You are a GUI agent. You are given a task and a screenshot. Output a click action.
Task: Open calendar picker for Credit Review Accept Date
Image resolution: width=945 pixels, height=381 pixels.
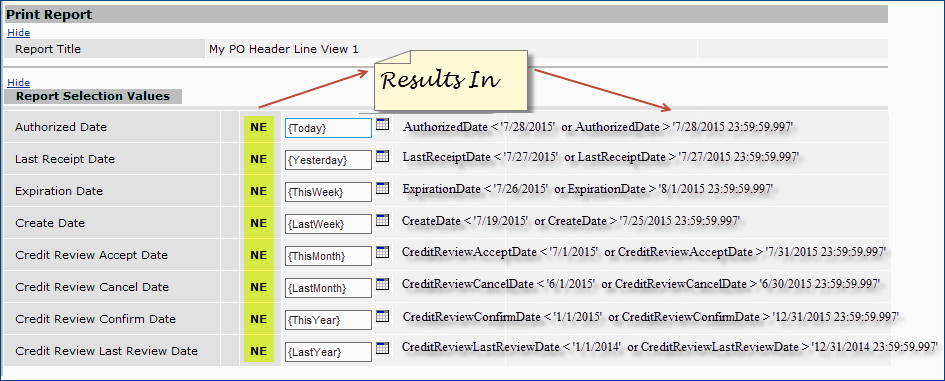382,252
